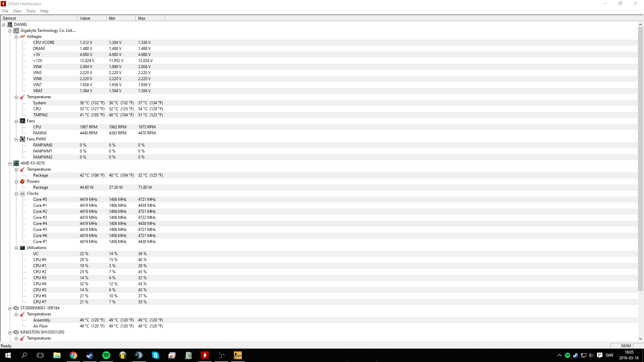Click the Voltages lightning icon

tap(22, 37)
